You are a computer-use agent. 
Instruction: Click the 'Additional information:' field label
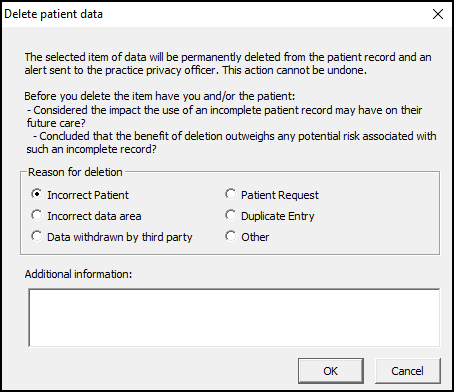tap(78, 274)
